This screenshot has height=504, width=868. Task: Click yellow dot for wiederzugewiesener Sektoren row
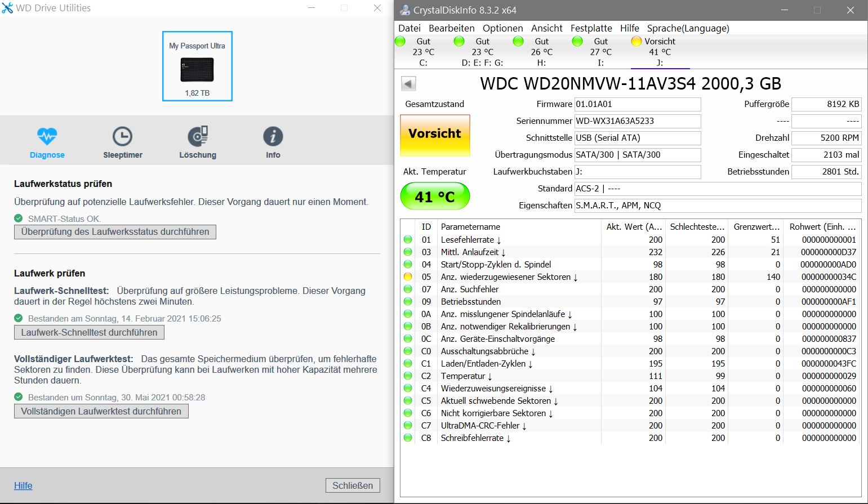408,276
